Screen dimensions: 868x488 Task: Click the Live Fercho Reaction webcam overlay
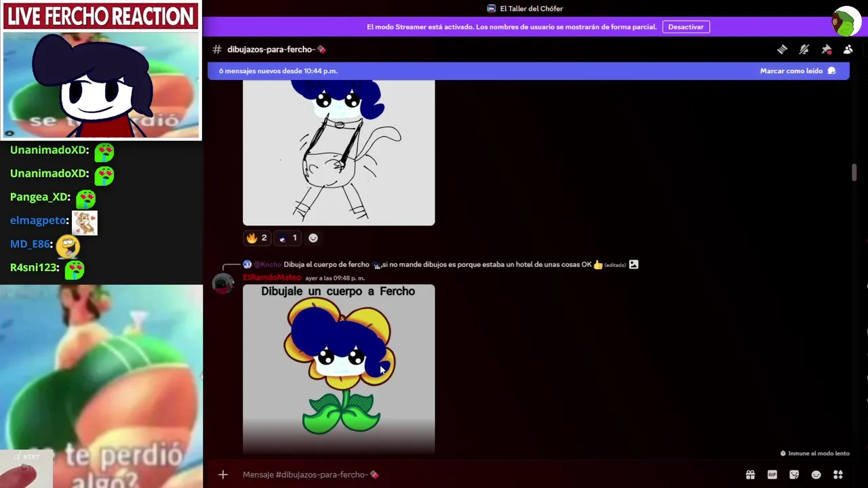coord(101,70)
